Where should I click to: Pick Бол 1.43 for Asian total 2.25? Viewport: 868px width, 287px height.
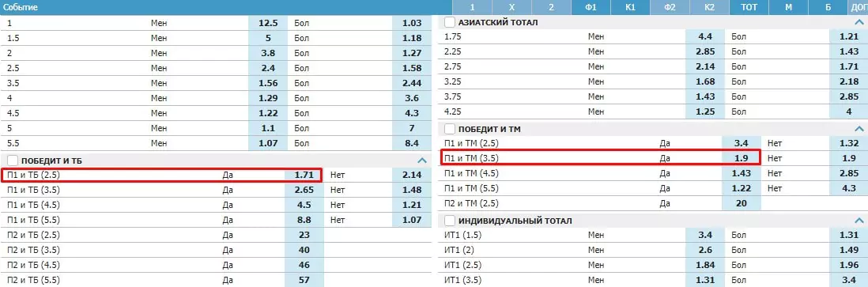[x=848, y=51]
